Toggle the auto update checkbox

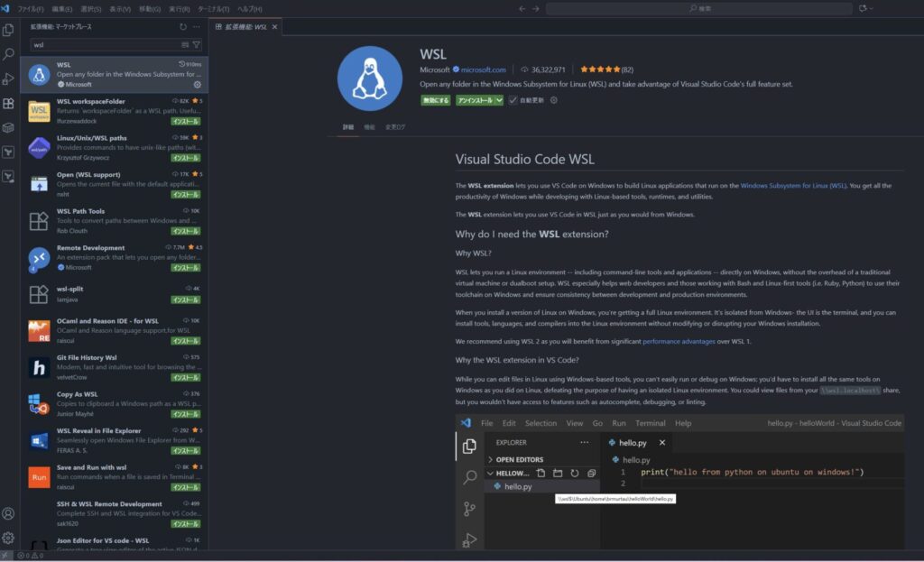click(x=513, y=100)
